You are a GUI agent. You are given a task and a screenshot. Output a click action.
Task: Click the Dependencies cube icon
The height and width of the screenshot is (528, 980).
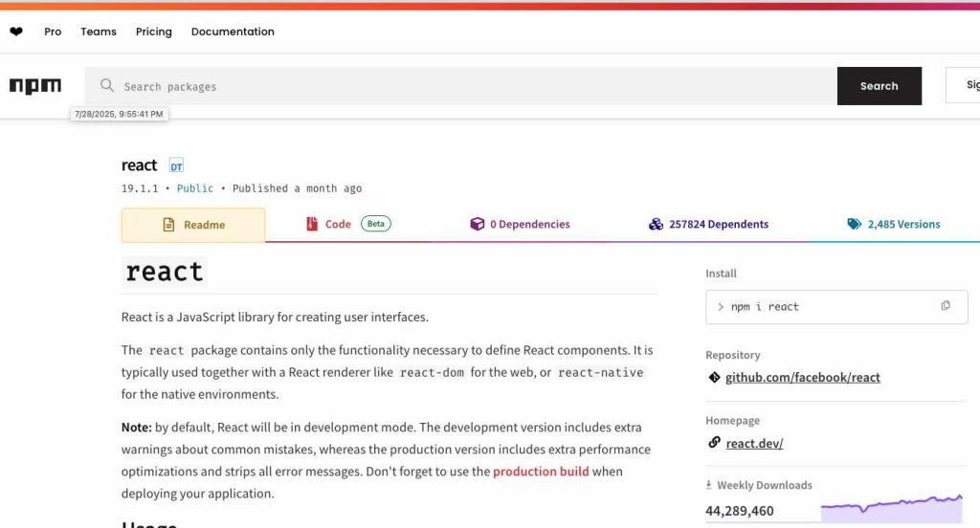point(477,224)
